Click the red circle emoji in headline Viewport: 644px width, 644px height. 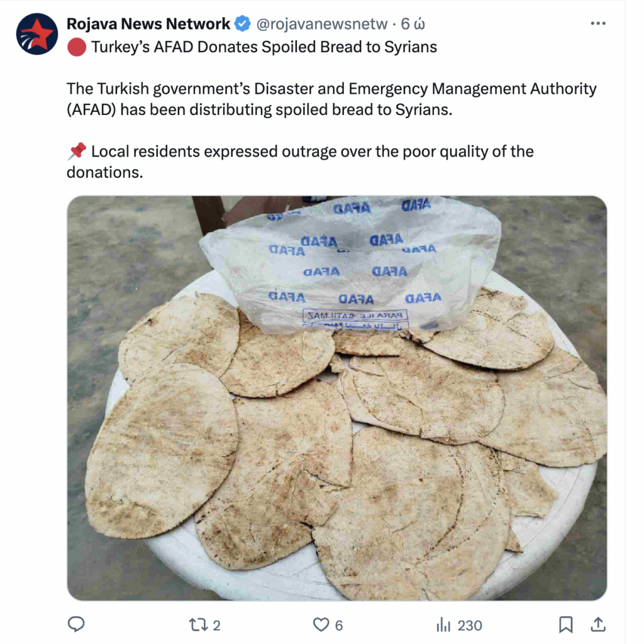pyautogui.click(x=76, y=47)
